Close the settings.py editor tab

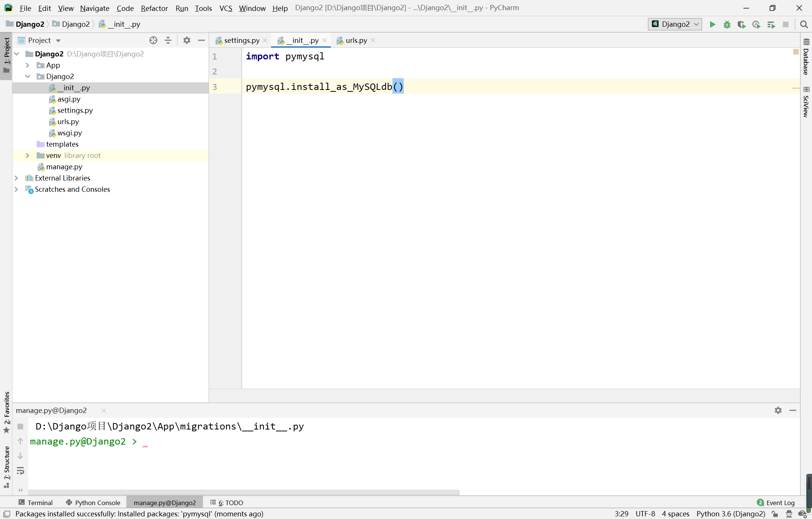[265, 40]
